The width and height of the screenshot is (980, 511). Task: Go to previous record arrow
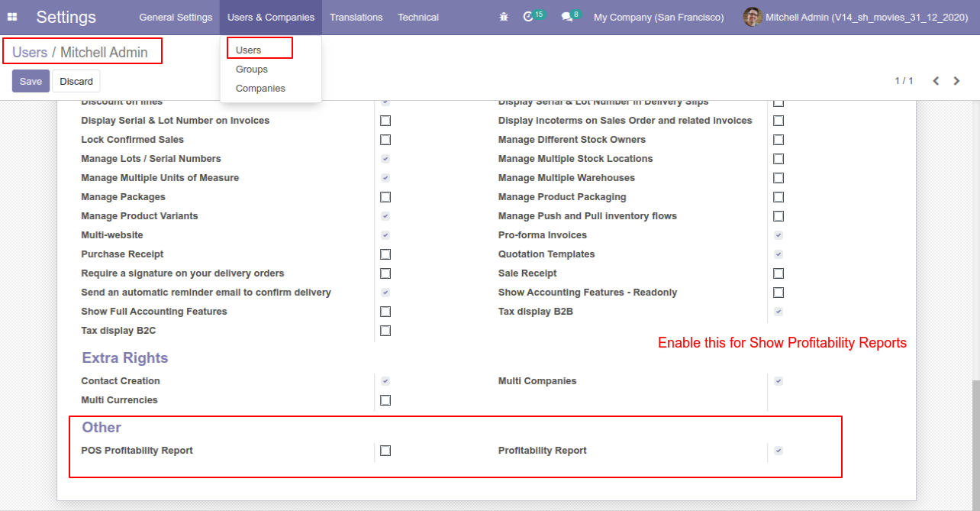936,81
